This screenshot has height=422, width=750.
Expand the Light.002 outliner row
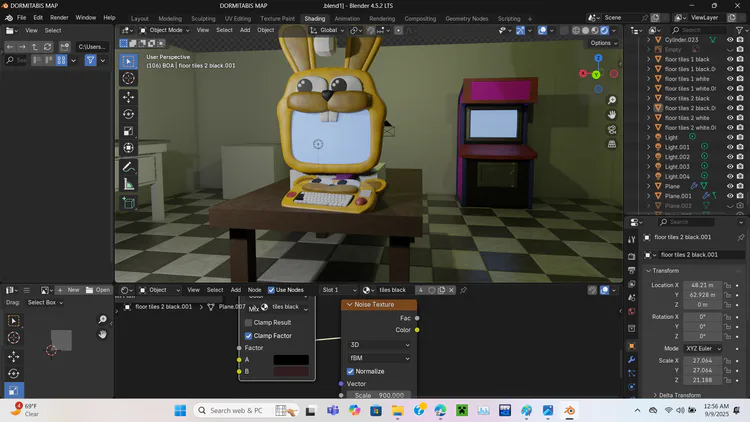pyautogui.click(x=649, y=157)
